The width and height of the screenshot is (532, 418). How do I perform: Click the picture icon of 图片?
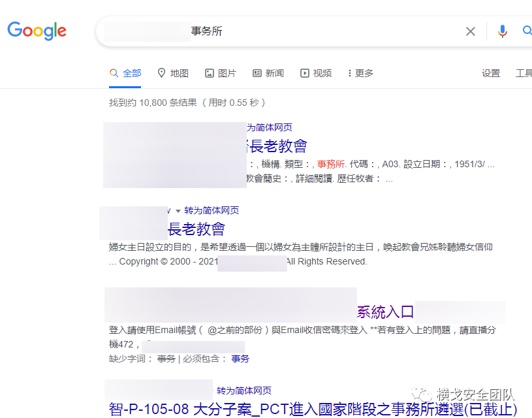[210, 73]
